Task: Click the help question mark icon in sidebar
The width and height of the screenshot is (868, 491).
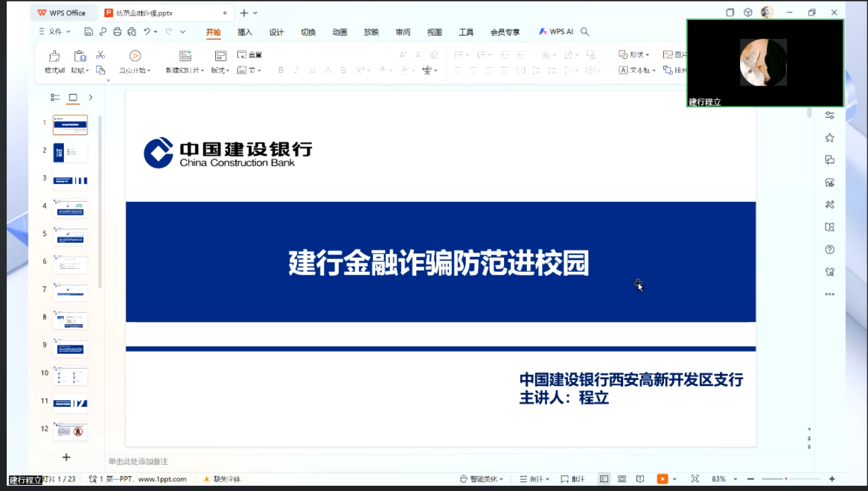Action: pyautogui.click(x=829, y=250)
